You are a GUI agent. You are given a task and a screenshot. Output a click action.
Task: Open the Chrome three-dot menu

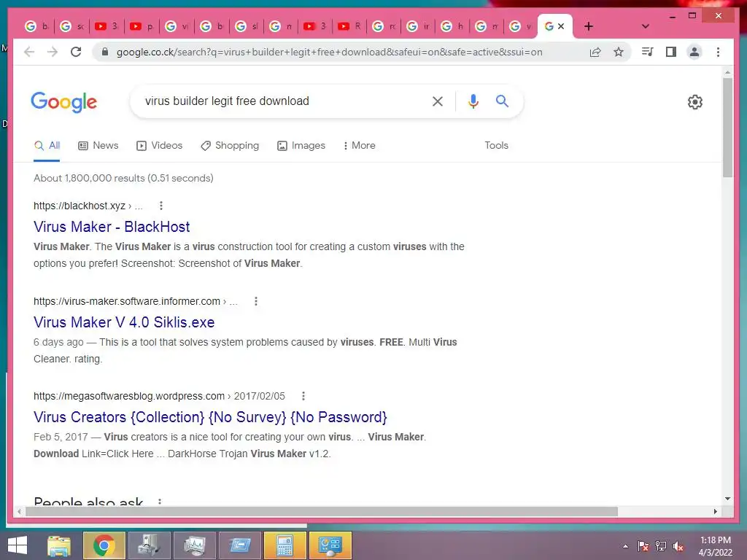tap(718, 52)
